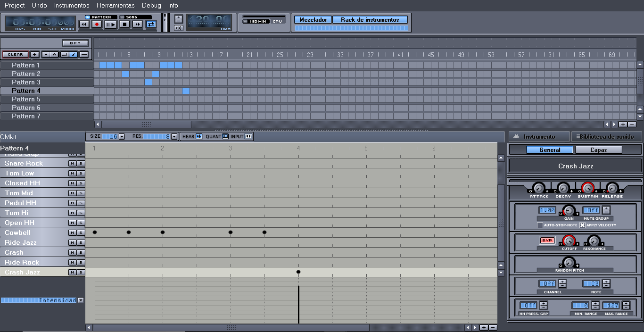Click the Cutoff filter knob
The width and height of the screenshot is (644, 332).
570,241
